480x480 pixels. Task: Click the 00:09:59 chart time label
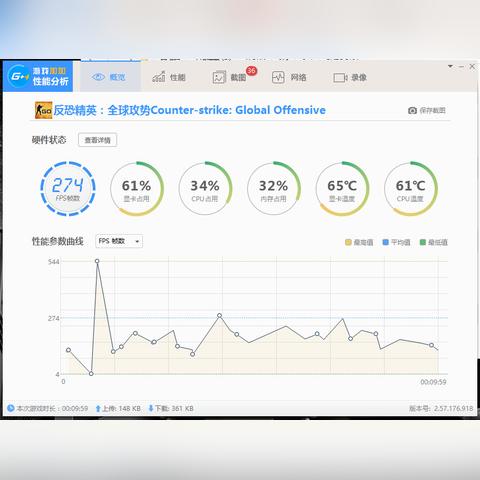coord(433,382)
